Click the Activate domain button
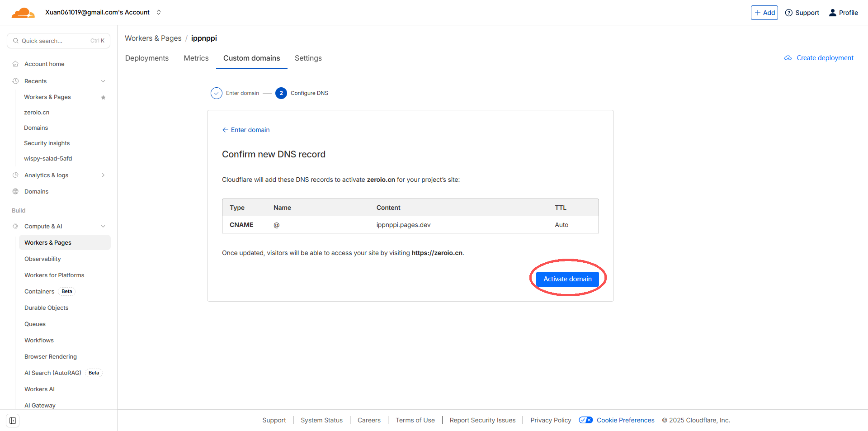Viewport: 868px width, 431px height. point(567,279)
